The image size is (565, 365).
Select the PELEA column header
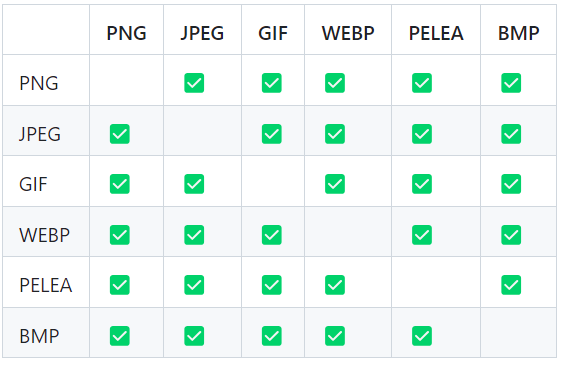tap(436, 33)
